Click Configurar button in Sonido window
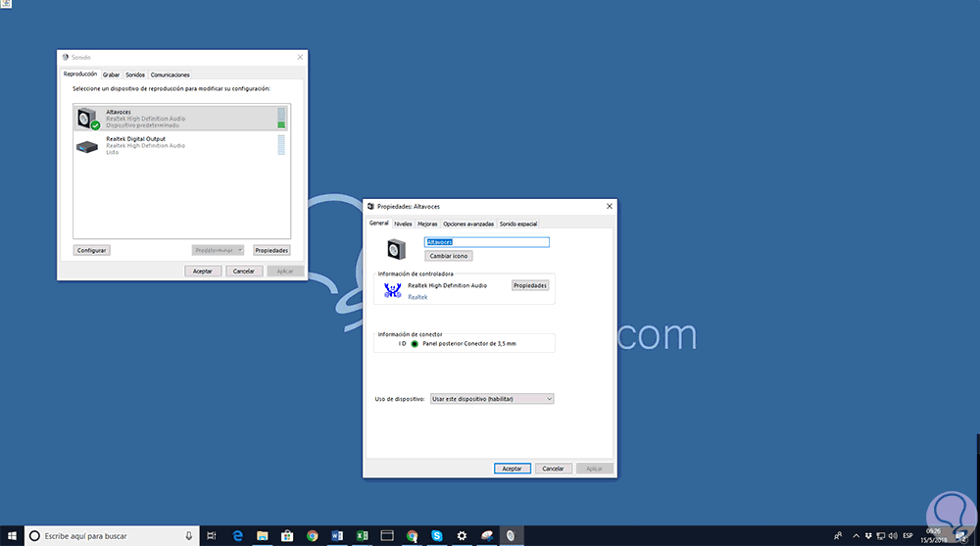The width and height of the screenshot is (980, 546). 92,250
